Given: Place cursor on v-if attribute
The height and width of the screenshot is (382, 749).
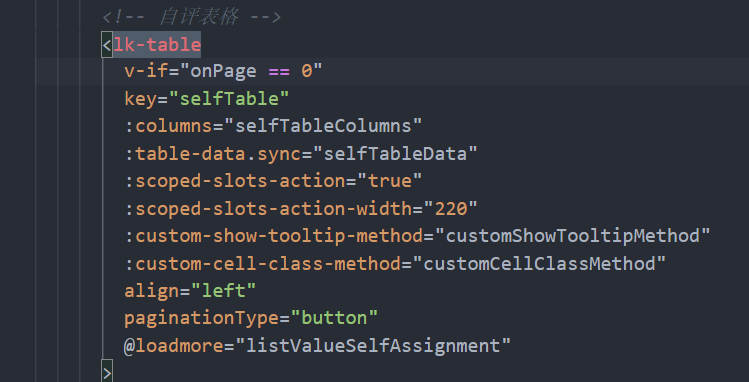Looking at the screenshot, I should 146,72.
